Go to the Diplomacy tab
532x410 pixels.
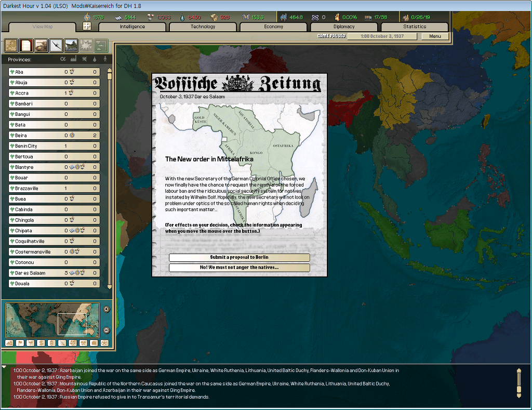[344, 27]
